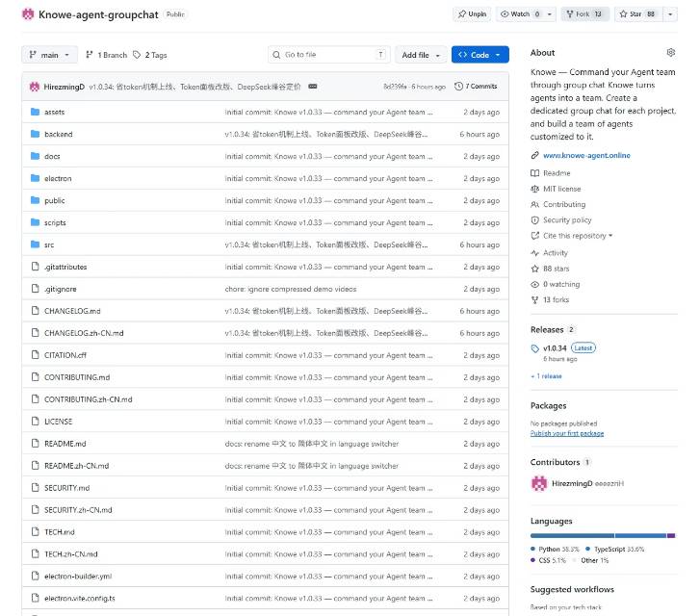This screenshot has width=700, height=616.
Task: Click the electron folder icon
Action: (x=36, y=178)
